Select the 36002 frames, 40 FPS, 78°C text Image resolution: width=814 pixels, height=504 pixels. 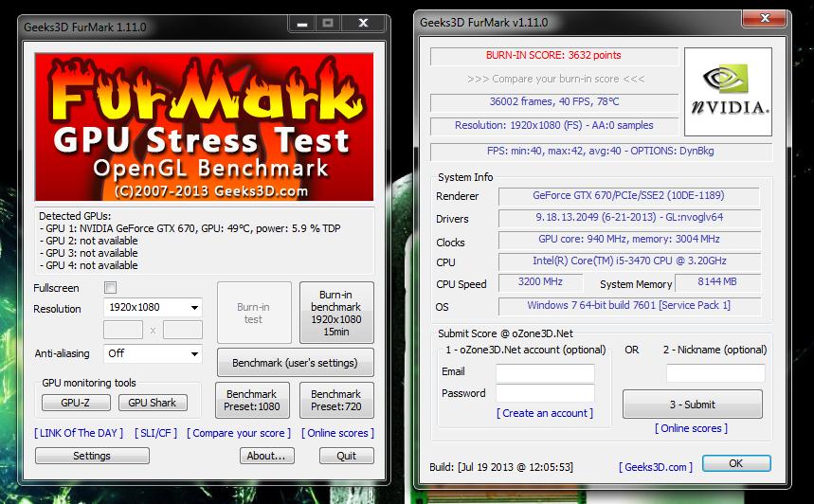coord(554,101)
